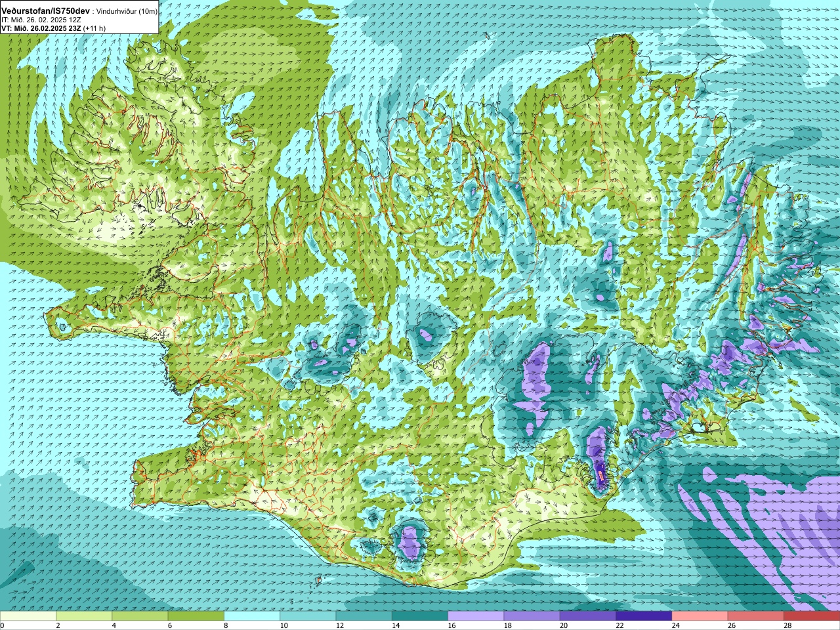Pick the light green 4–6 legend swatch
The height and width of the screenshot is (630, 840).
pos(140,616)
